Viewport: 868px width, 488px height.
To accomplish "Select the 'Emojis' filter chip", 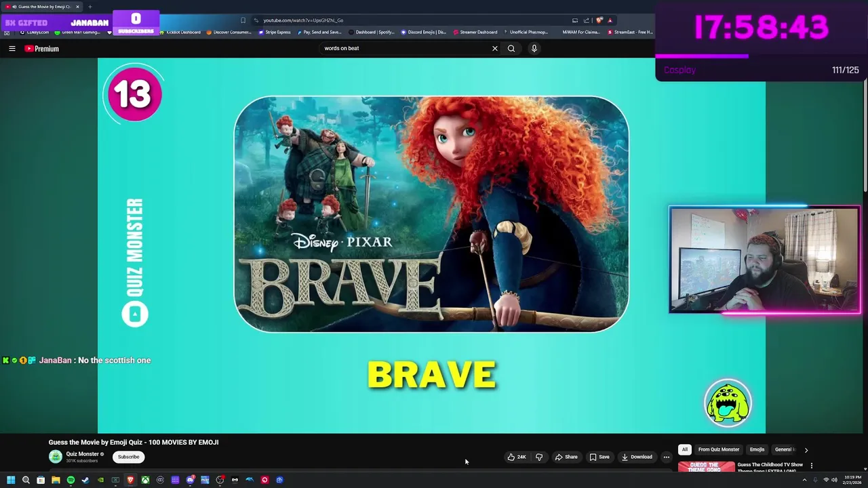I will click(x=757, y=449).
